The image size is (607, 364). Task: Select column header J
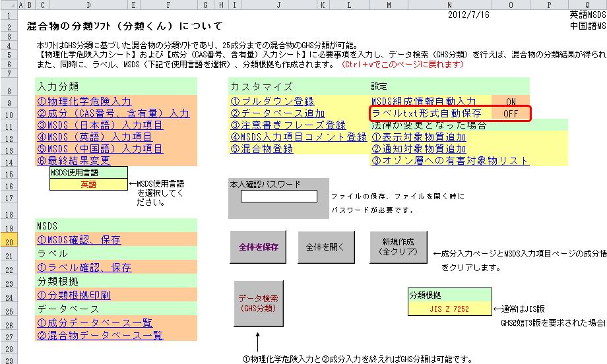(x=278, y=5)
